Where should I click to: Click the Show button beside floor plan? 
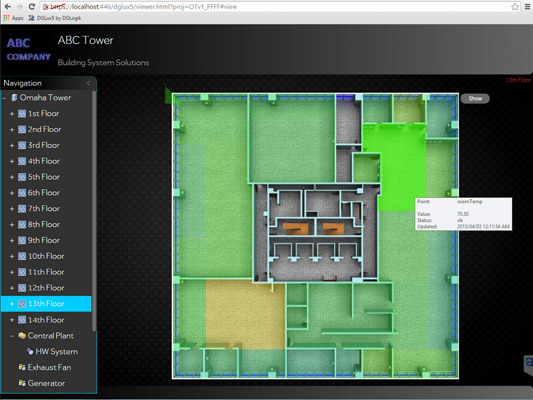pyautogui.click(x=475, y=99)
